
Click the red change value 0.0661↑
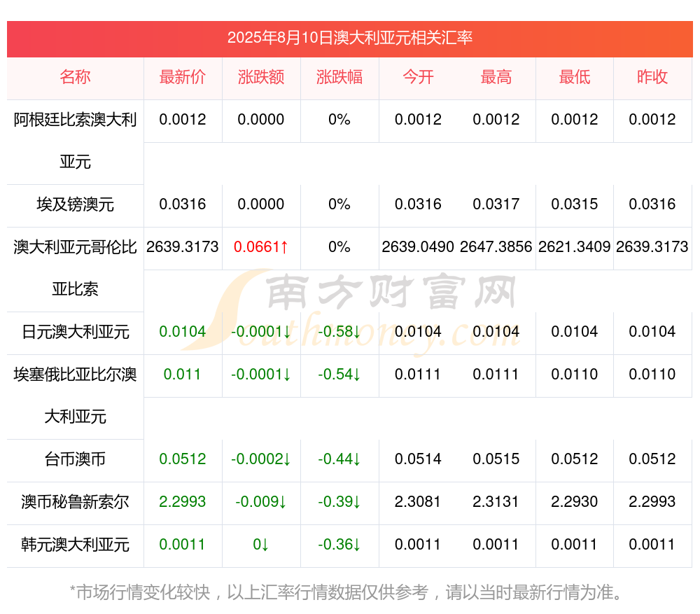(x=261, y=247)
